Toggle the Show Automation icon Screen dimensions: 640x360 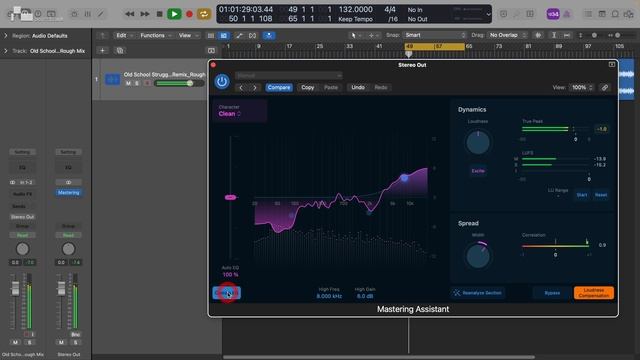coord(239,36)
